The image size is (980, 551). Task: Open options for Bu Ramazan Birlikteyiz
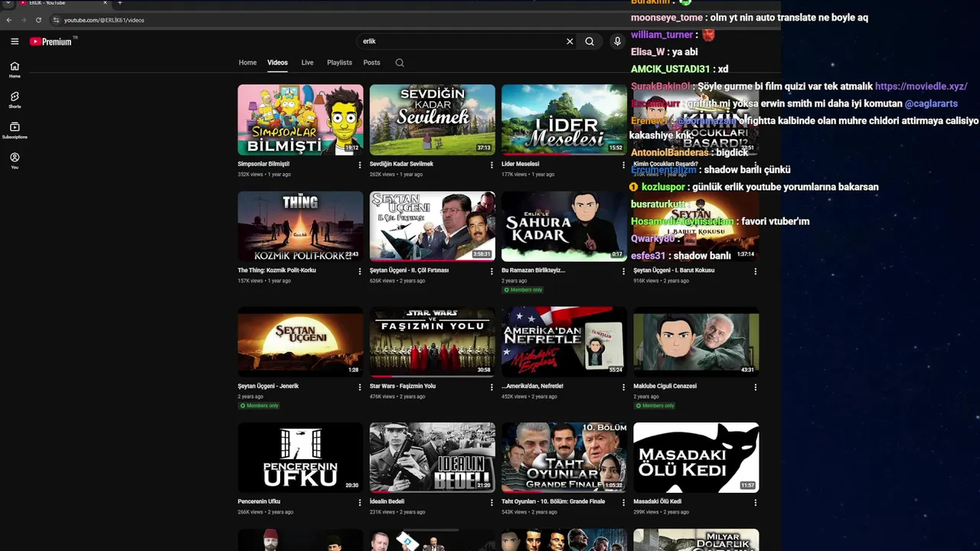click(623, 271)
